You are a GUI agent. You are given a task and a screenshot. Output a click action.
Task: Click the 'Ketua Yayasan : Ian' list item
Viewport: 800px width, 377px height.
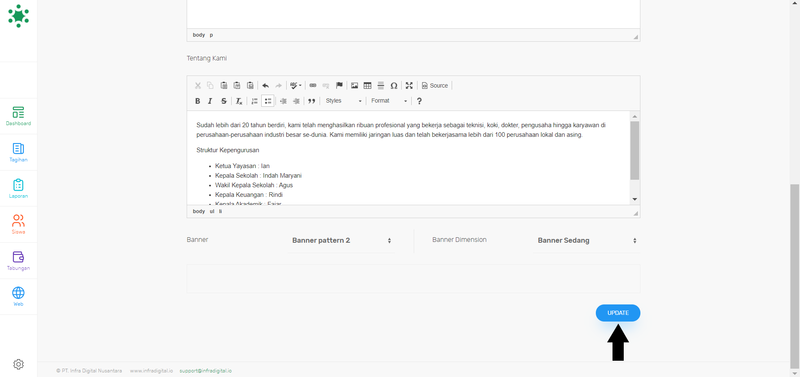tap(242, 166)
